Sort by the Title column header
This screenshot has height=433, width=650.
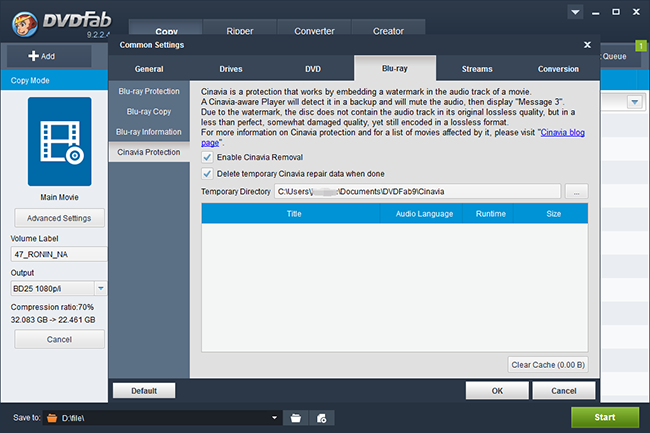tap(291, 214)
